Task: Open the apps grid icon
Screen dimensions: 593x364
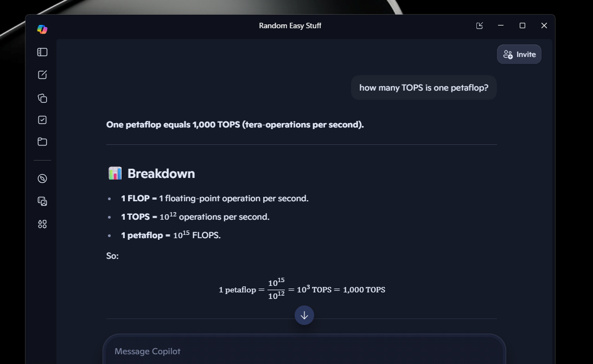Action: [42, 224]
